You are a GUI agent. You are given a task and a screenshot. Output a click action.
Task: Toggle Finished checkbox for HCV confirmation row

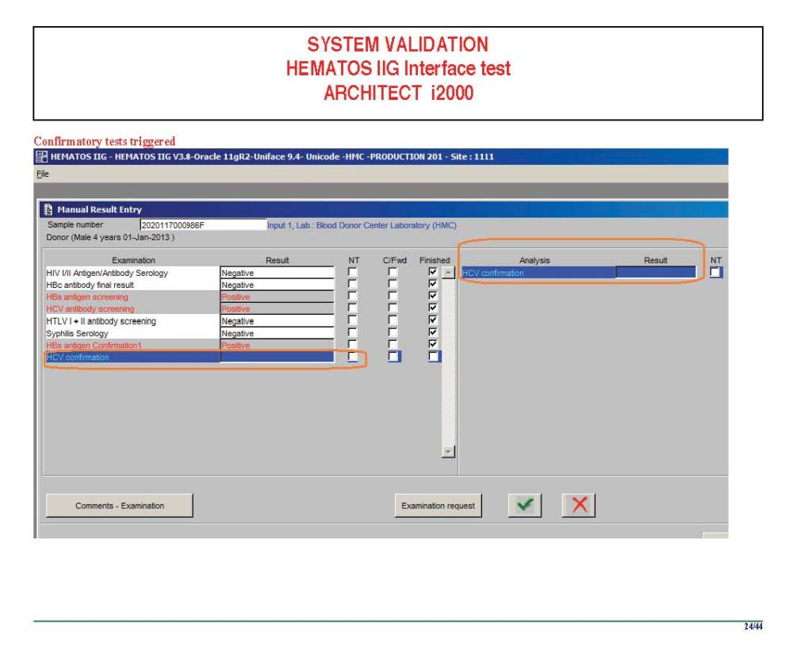pyautogui.click(x=433, y=358)
